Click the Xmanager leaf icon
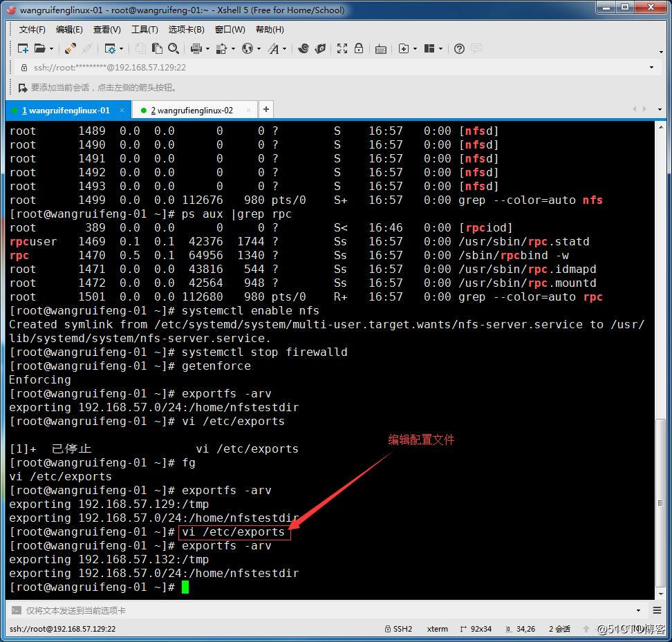The width and height of the screenshot is (672, 642). [321, 48]
